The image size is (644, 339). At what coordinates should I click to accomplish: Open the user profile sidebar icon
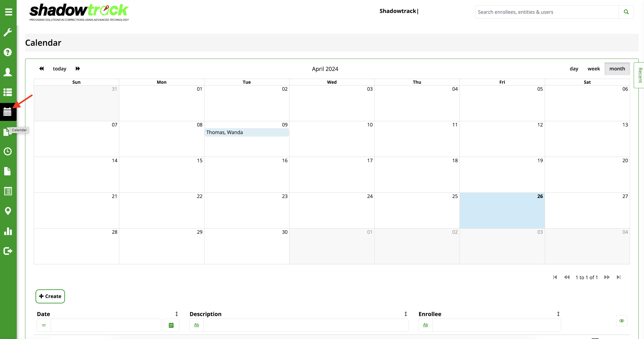[x=8, y=72]
